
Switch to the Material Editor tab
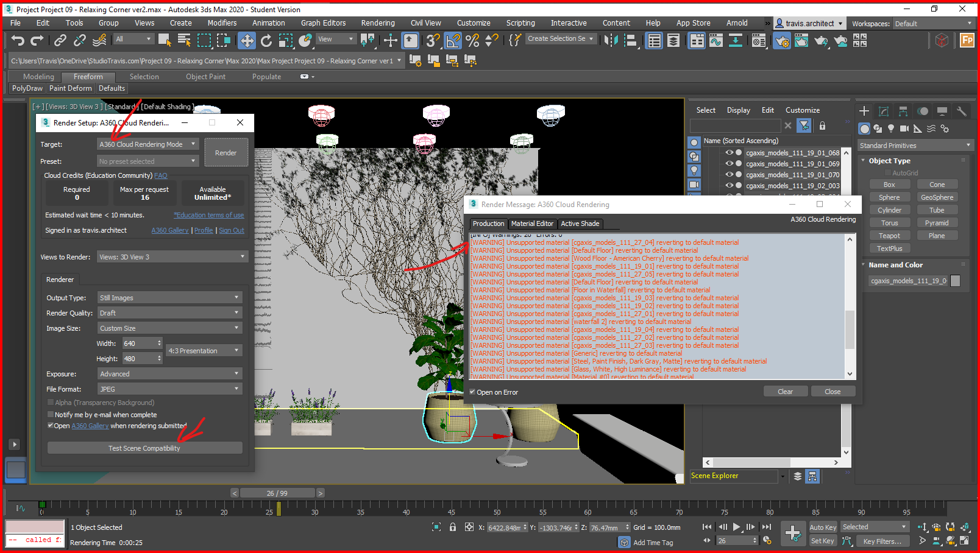coord(532,224)
